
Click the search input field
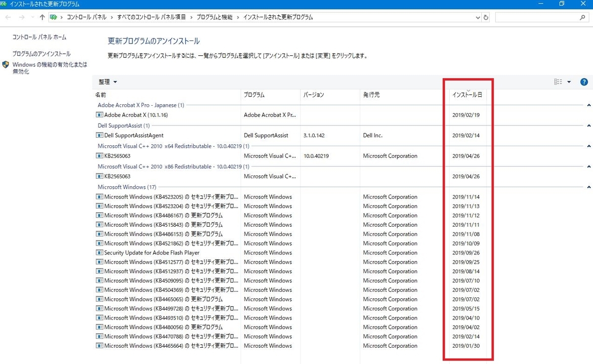537,17
